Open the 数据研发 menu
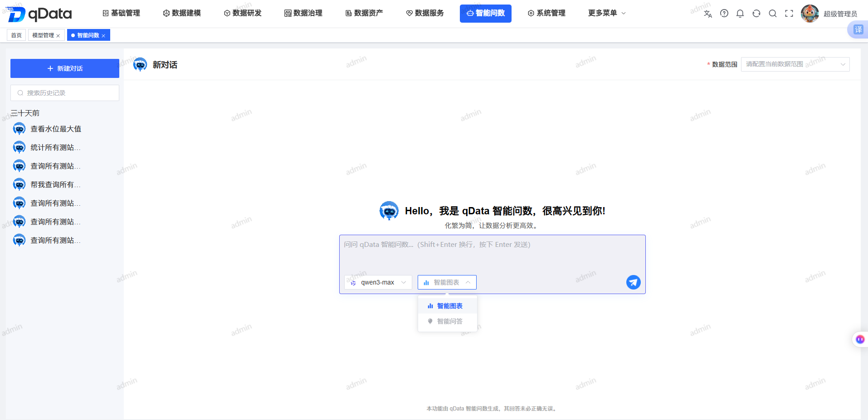 click(x=243, y=13)
